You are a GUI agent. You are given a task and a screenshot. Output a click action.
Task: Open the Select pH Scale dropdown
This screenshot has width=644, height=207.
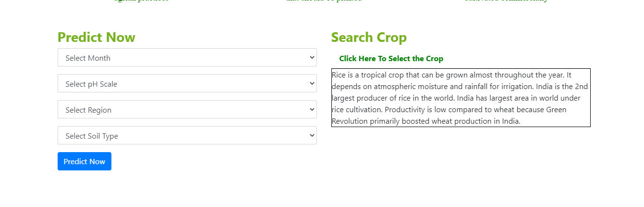[x=187, y=83]
